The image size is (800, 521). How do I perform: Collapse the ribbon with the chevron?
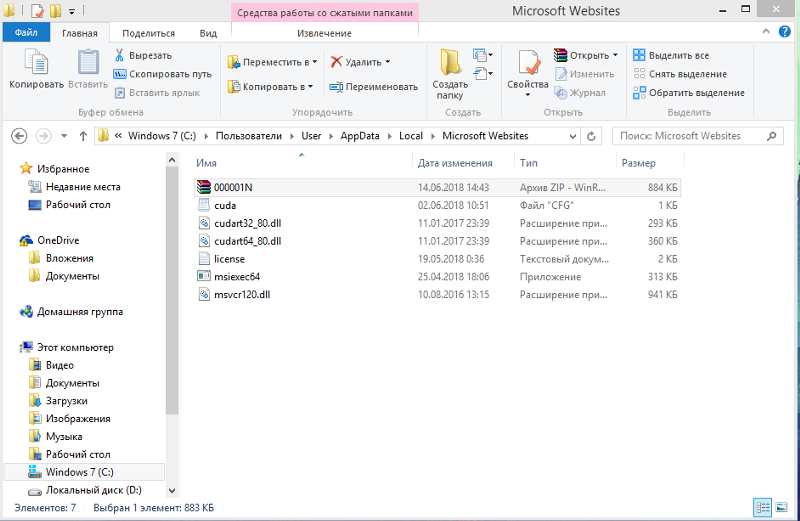click(766, 32)
